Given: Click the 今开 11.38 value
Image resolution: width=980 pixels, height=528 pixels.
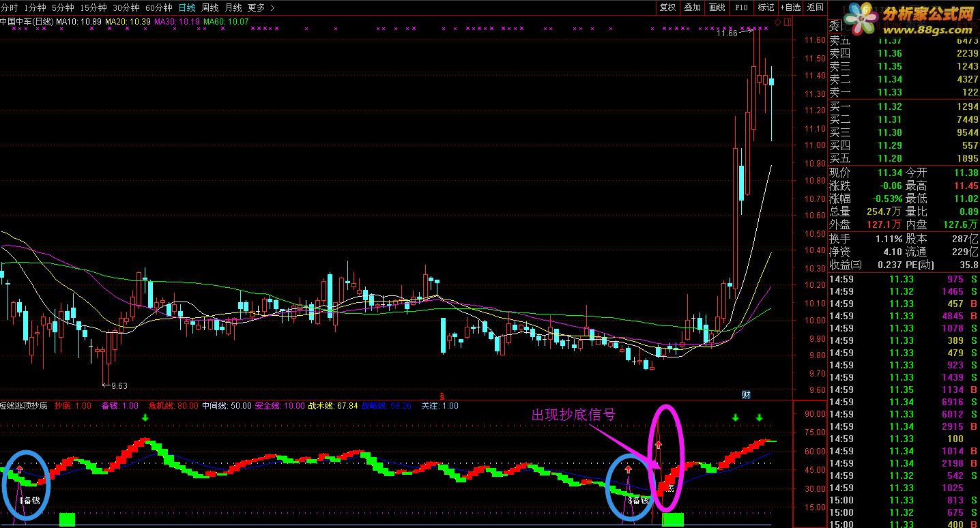Looking at the screenshot, I should (966, 173).
